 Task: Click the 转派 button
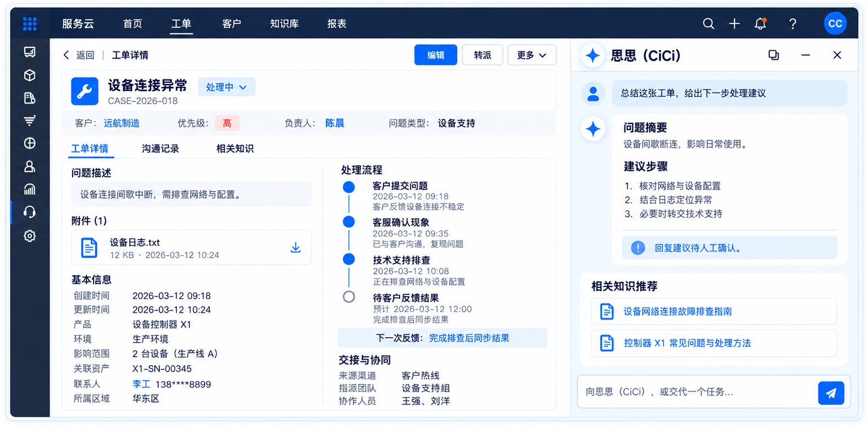[482, 55]
